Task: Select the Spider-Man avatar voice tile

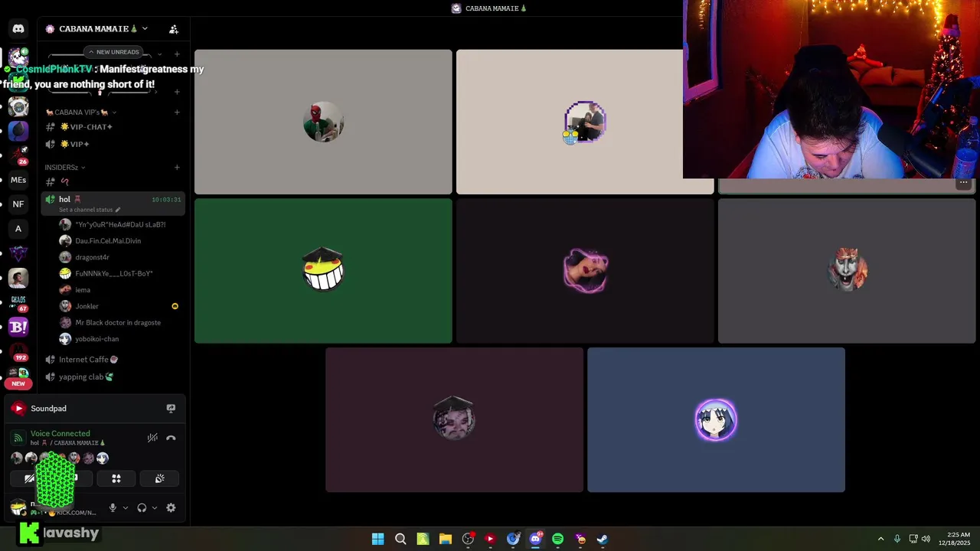Action: (323, 122)
